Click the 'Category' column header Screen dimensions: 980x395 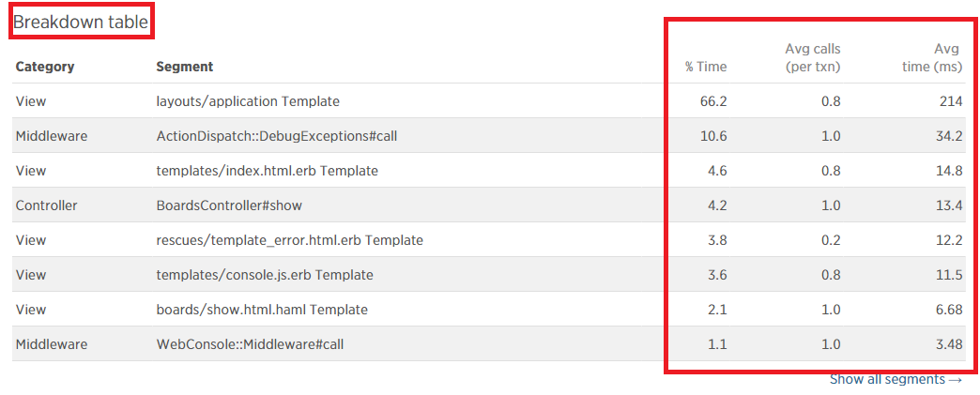coord(45,67)
